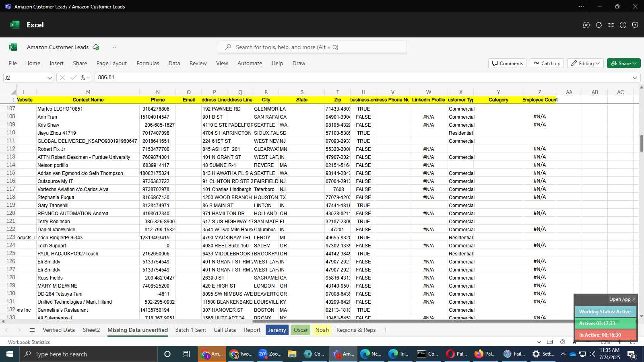This screenshot has height=362, width=644.
Task: Click the help question mark in status bar
Action: click(x=563, y=342)
